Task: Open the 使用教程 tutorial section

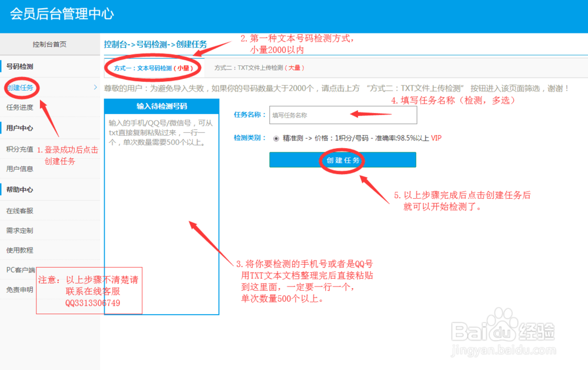Action: pyautogui.click(x=21, y=251)
